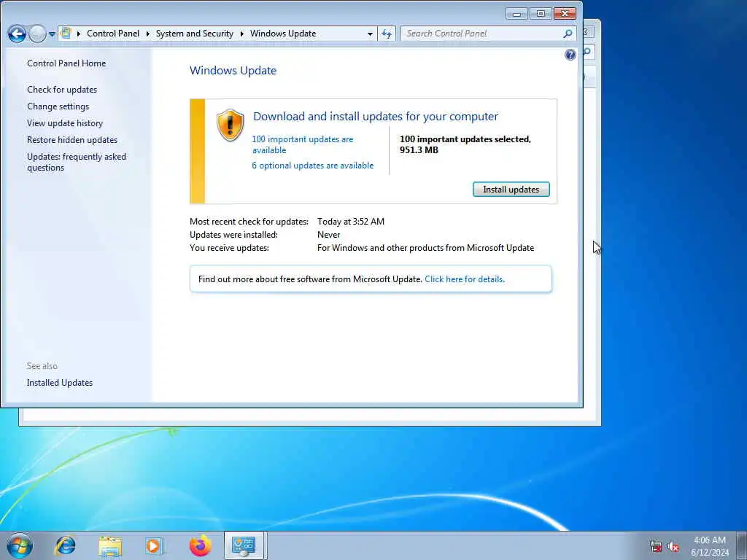Maximize the Windows Update window
This screenshot has width=747, height=560.
541,14
